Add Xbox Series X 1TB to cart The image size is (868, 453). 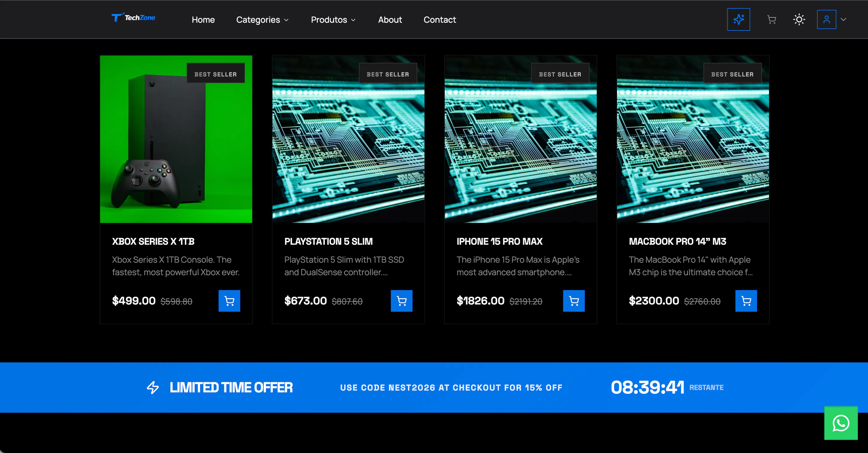pos(229,301)
